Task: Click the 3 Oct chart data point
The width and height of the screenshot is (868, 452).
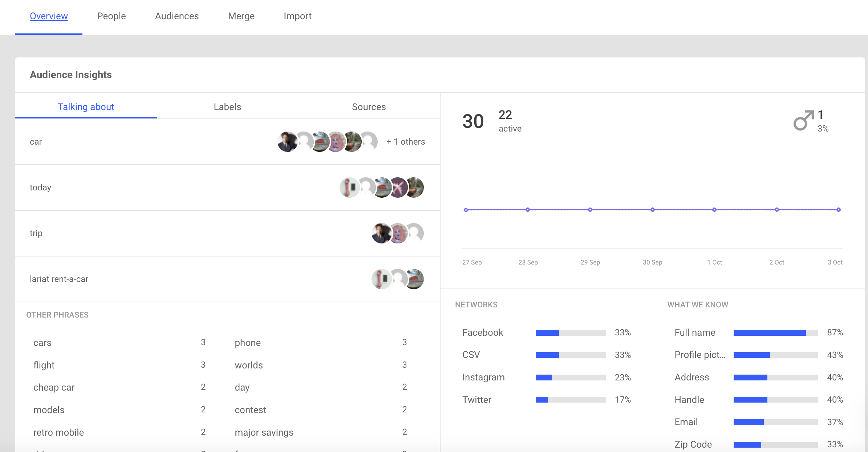Action: click(x=839, y=210)
